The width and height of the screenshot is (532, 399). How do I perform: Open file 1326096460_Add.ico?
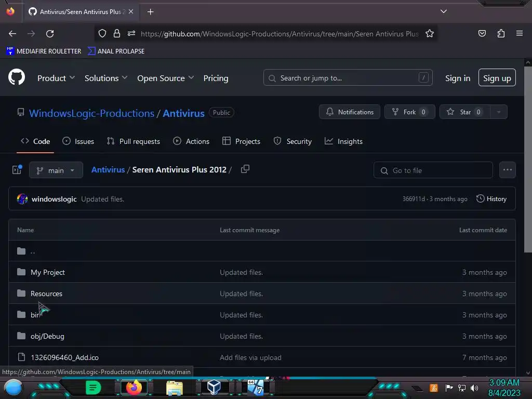[64, 357]
